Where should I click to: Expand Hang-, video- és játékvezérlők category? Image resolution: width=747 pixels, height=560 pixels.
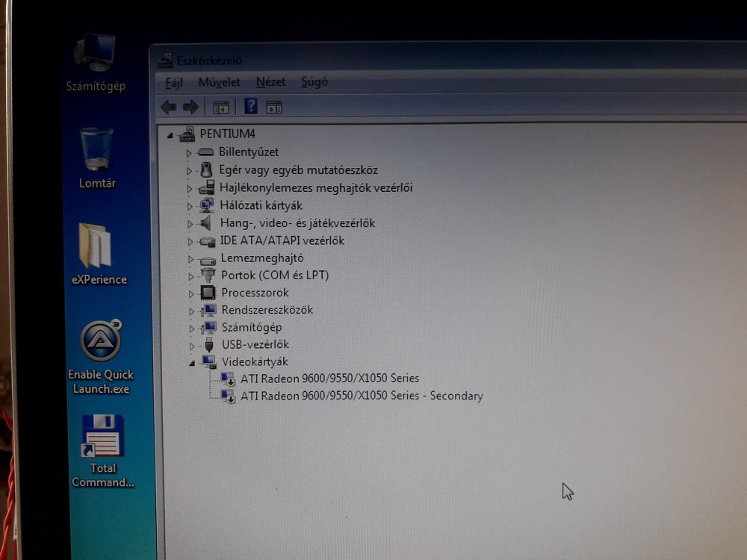[x=190, y=224]
